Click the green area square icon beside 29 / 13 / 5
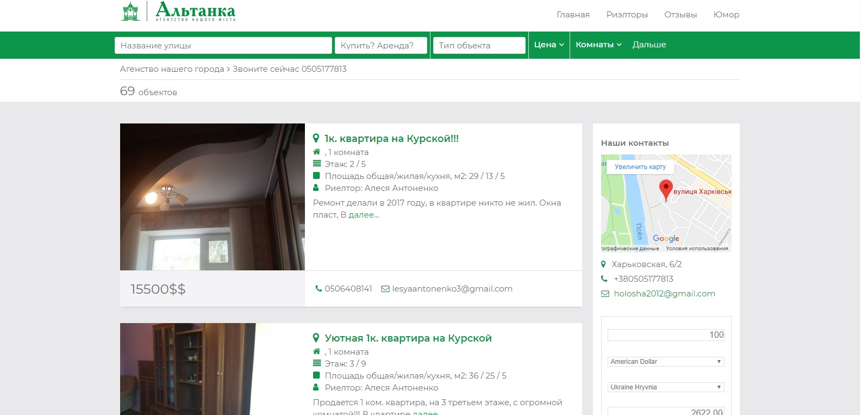 [316, 176]
